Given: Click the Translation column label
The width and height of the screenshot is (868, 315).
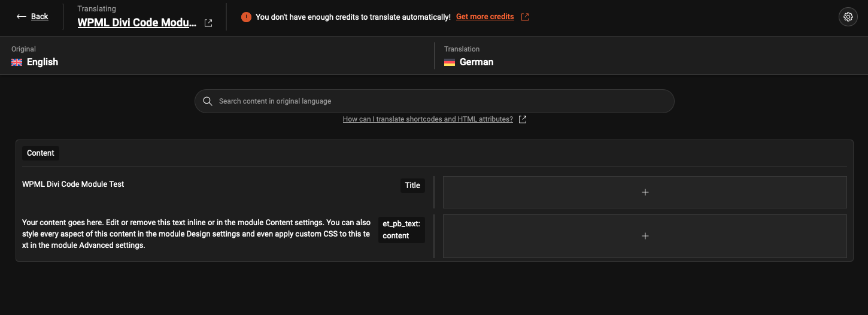Looking at the screenshot, I should coord(462,49).
